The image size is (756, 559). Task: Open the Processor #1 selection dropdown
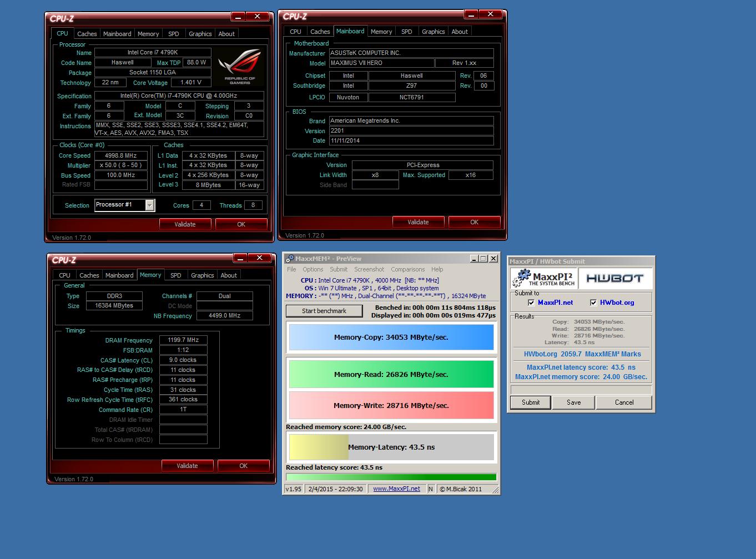click(x=150, y=205)
